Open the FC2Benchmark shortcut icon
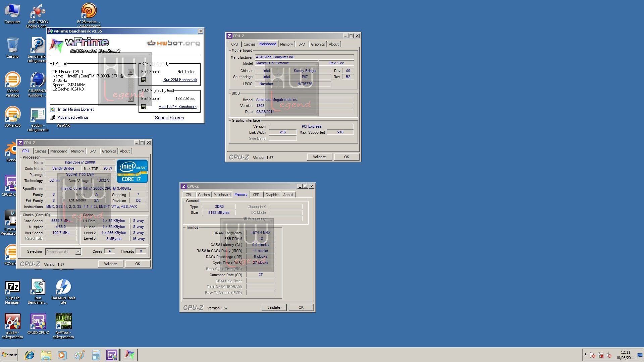Screen dimensions: 644x362 pyautogui.click(x=89, y=15)
